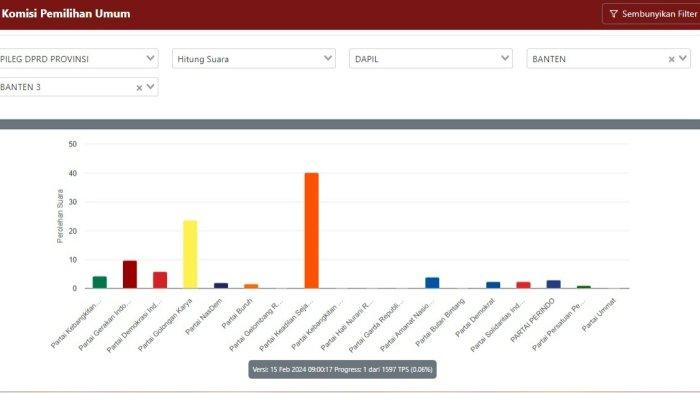Image resolution: width=700 pixels, height=393 pixels.
Task: Click the Partai Bulan Bintang axis label
Action: click(x=440, y=322)
